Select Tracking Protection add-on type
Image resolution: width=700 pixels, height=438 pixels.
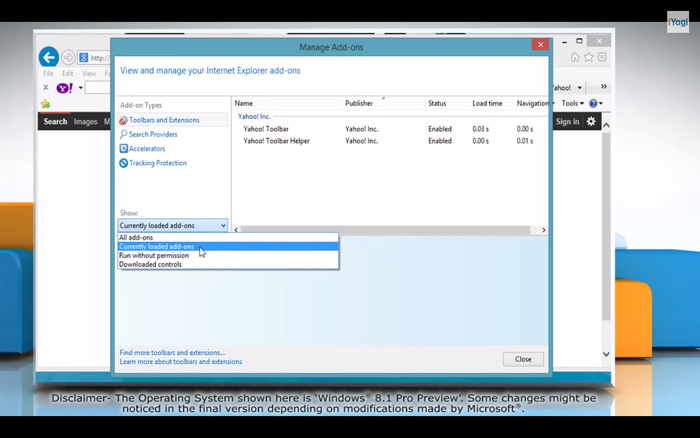pos(157,163)
